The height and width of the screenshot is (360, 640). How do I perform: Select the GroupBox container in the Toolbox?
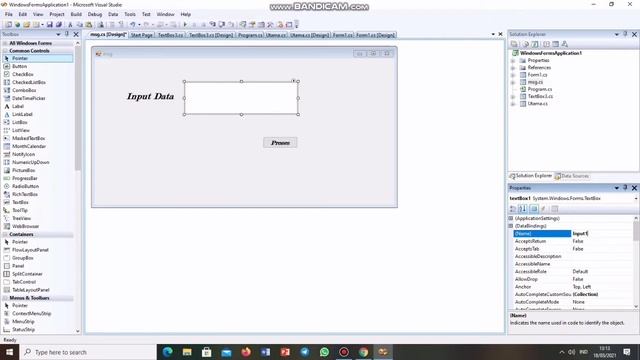22,258
